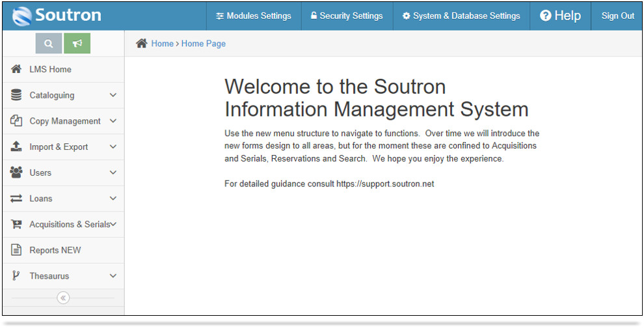
Task: Click the Acquisitions & Serials cart icon
Action: coord(16,224)
